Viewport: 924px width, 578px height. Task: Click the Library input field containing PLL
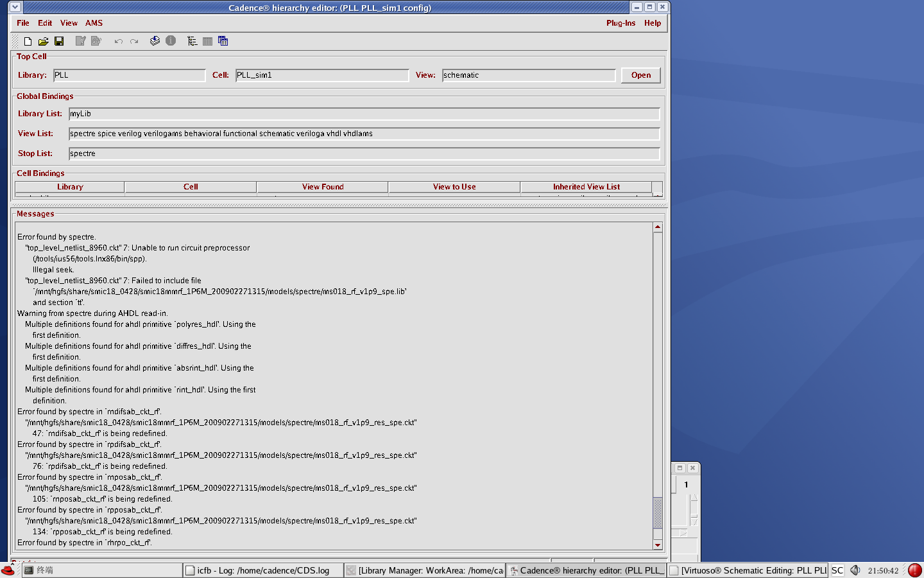(x=129, y=75)
